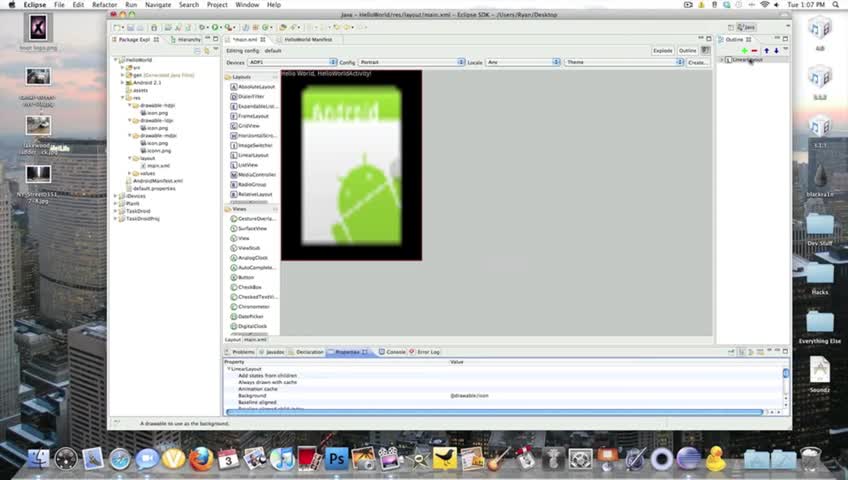Viewport: 848px width, 480px height.
Task: Switch to the Problems tab
Action: click(240, 352)
